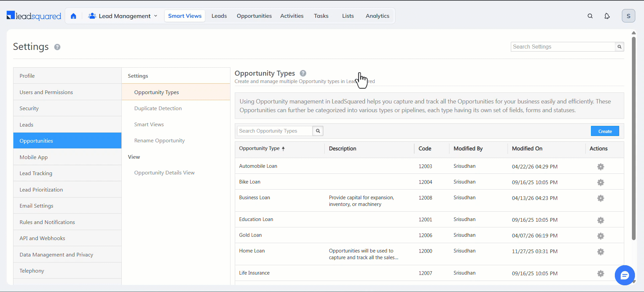
Task: Open actions gear dropdown for Home Loan
Action: click(x=600, y=252)
